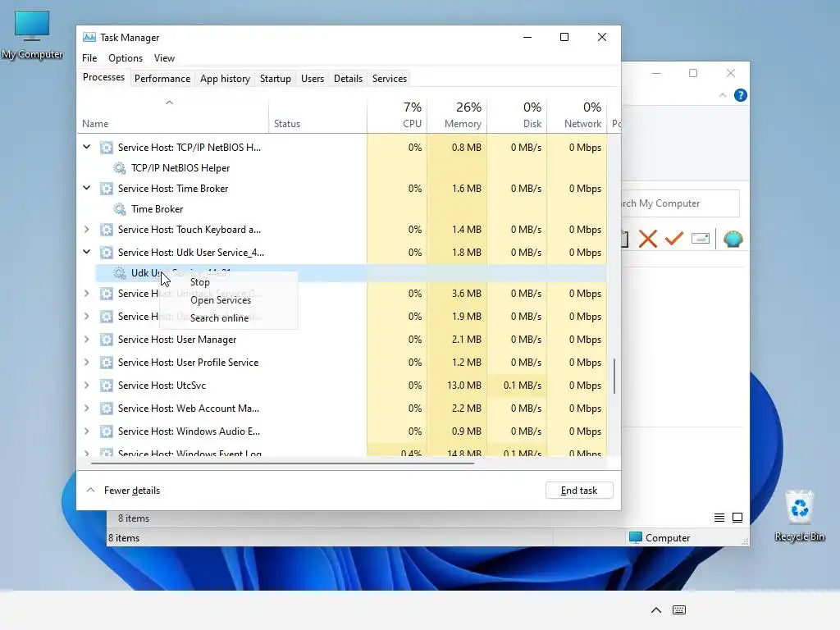Click the Service Host: User Profile Service icon
The image size is (840, 630).
click(107, 363)
